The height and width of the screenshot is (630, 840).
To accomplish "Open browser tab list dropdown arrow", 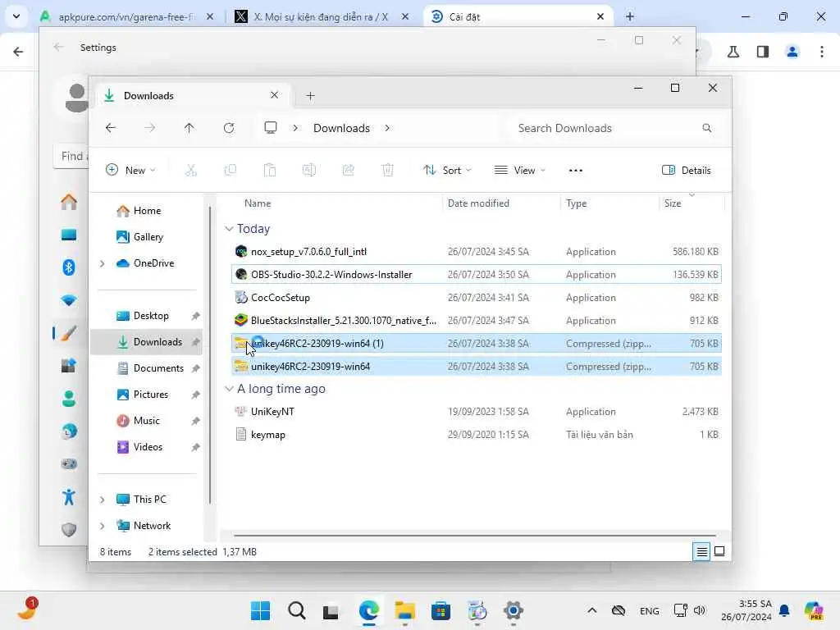I will [x=16, y=16].
